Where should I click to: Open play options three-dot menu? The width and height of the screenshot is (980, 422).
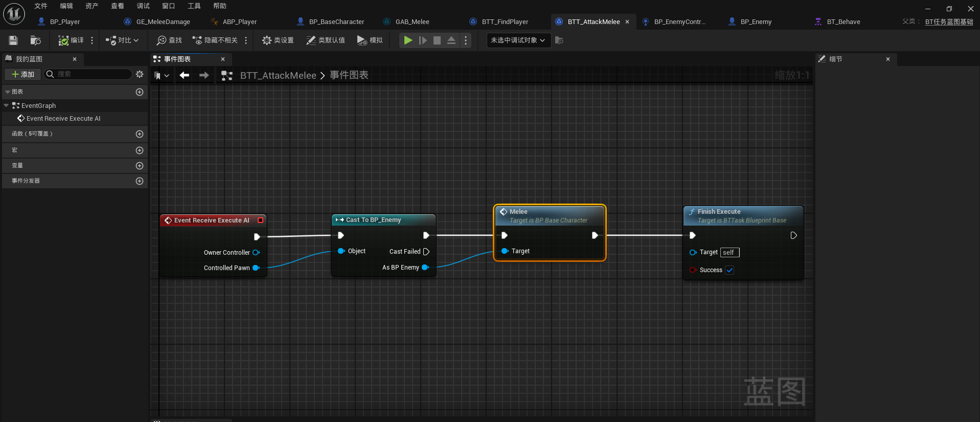[x=465, y=40]
